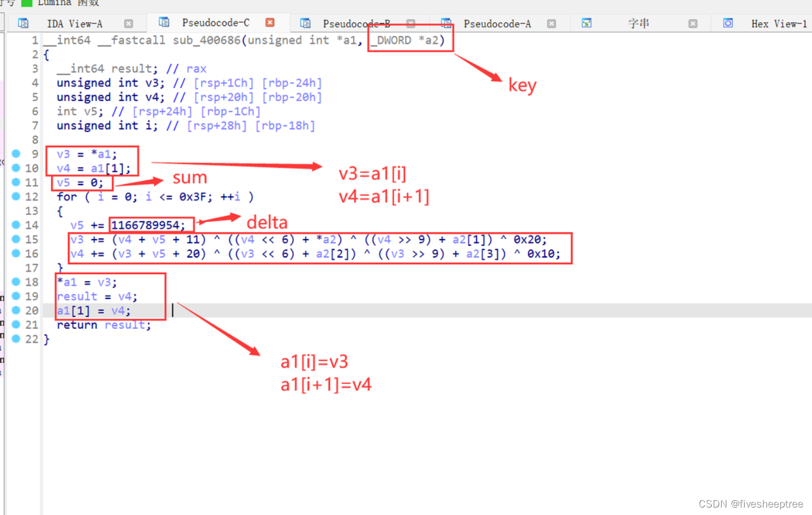
Task: Click the blue marker dot beside line 9
Action: (x=16, y=153)
